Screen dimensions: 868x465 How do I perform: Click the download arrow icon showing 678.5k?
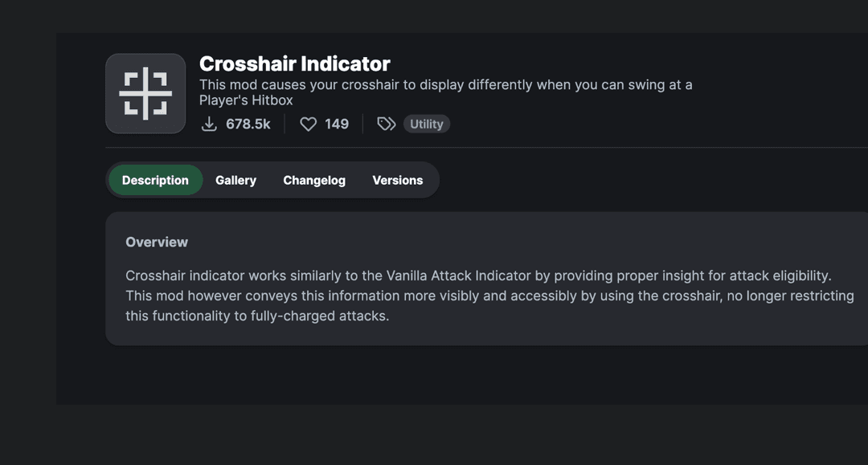[x=210, y=124]
